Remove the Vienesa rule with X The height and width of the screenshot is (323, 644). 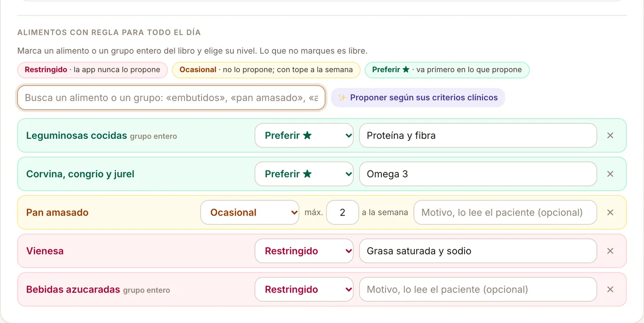[x=610, y=251]
